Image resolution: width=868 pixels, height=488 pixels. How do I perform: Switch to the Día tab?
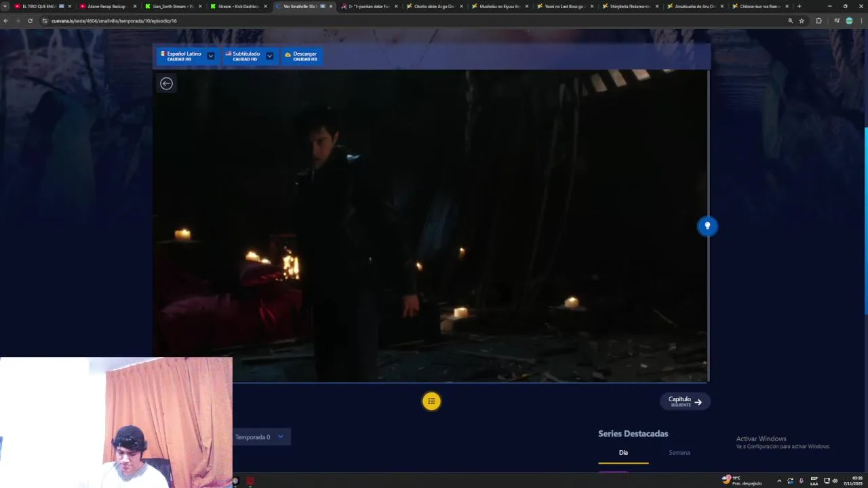tap(623, 453)
